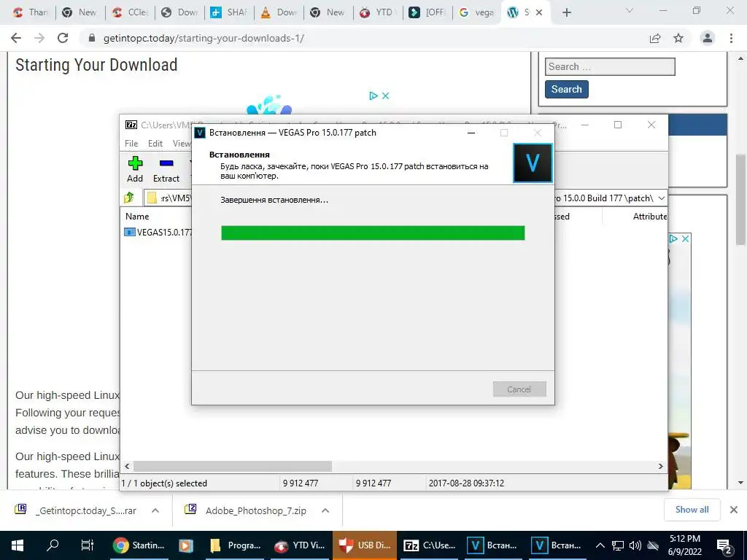Open the YTD Video taskbar item
This screenshot has width=747, height=560.
300,545
